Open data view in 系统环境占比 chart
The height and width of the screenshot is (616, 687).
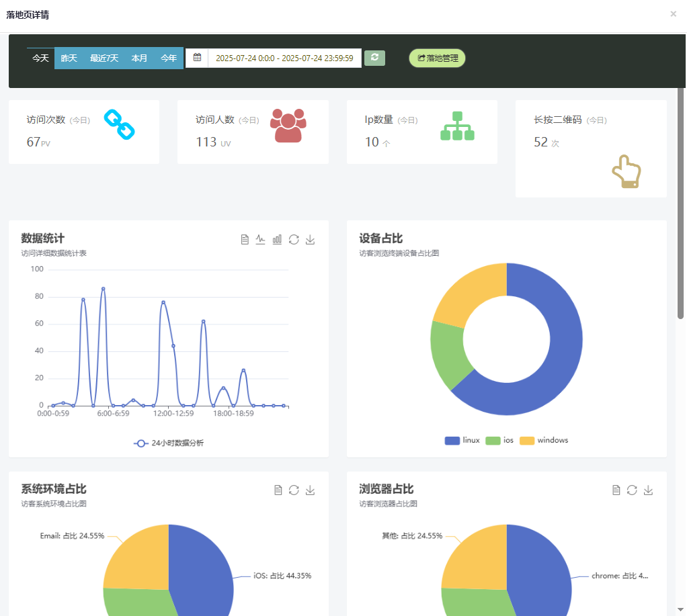pyautogui.click(x=278, y=490)
